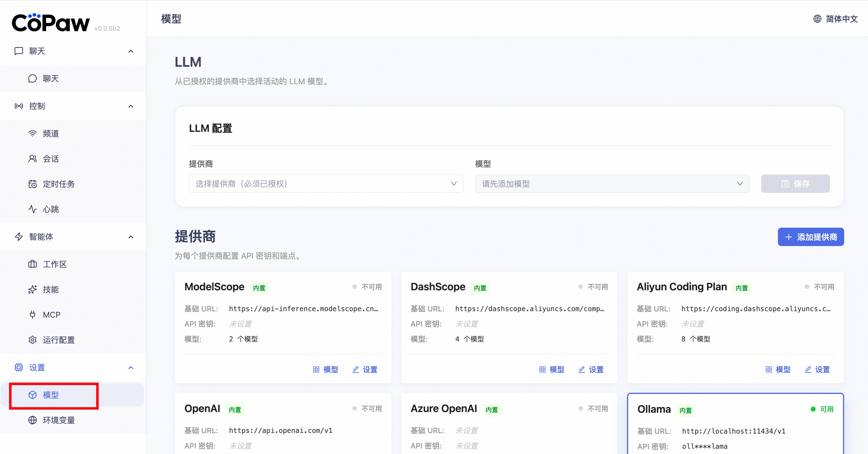Collapse the 控制 sidebar section
The width and height of the screenshot is (868, 454).
click(x=131, y=106)
